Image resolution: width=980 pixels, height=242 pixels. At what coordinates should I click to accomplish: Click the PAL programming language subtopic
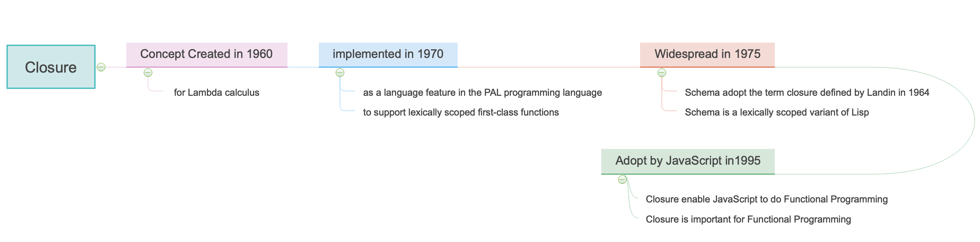[482, 93]
